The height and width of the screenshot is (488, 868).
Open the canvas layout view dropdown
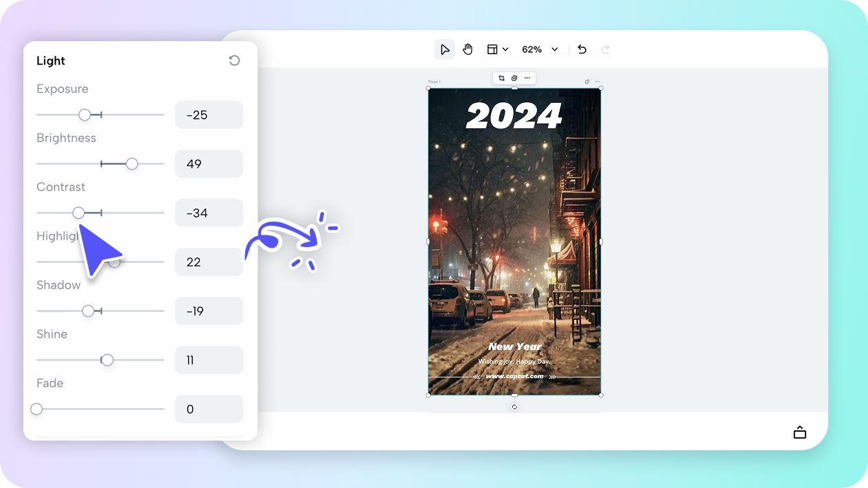(497, 49)
